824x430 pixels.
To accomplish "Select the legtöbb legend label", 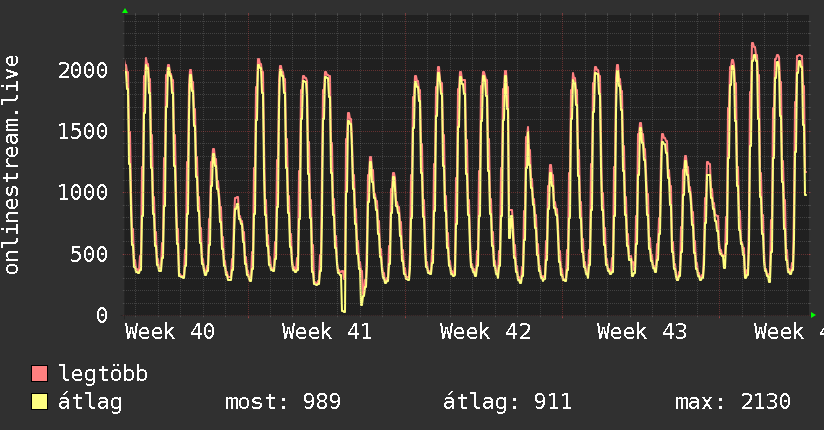I will (103, 374).
